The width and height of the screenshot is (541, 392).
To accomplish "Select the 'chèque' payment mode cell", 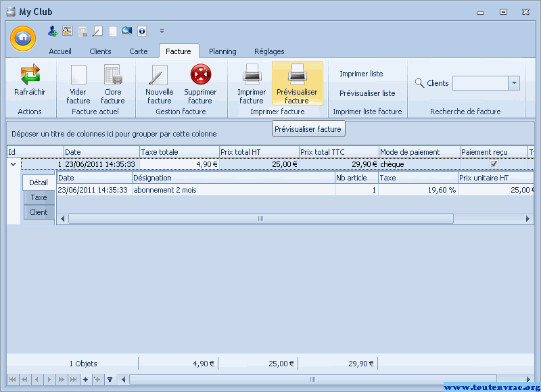I will click(419, 164).
